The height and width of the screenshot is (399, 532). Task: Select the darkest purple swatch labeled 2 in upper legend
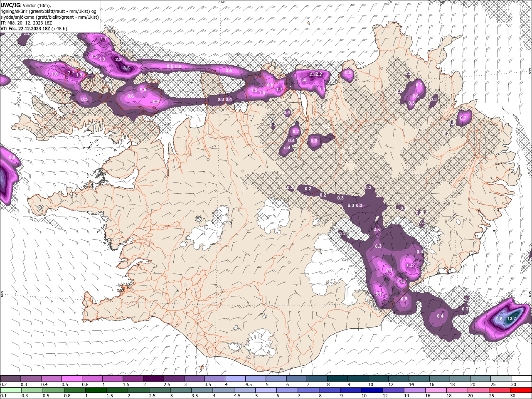[x=153, y=379]
